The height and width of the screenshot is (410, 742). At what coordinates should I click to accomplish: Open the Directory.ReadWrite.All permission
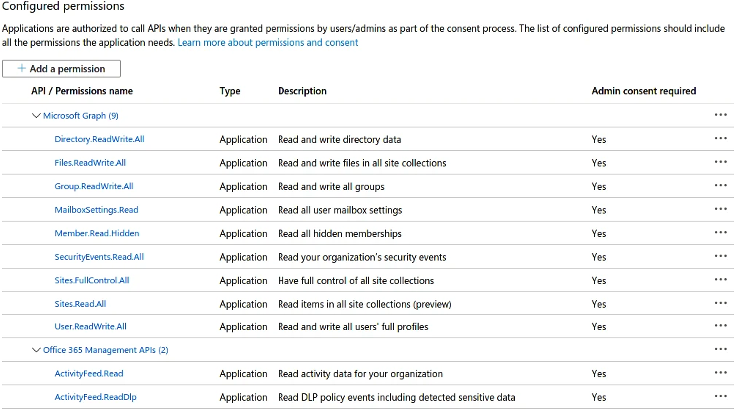click(x=99, y=139)
